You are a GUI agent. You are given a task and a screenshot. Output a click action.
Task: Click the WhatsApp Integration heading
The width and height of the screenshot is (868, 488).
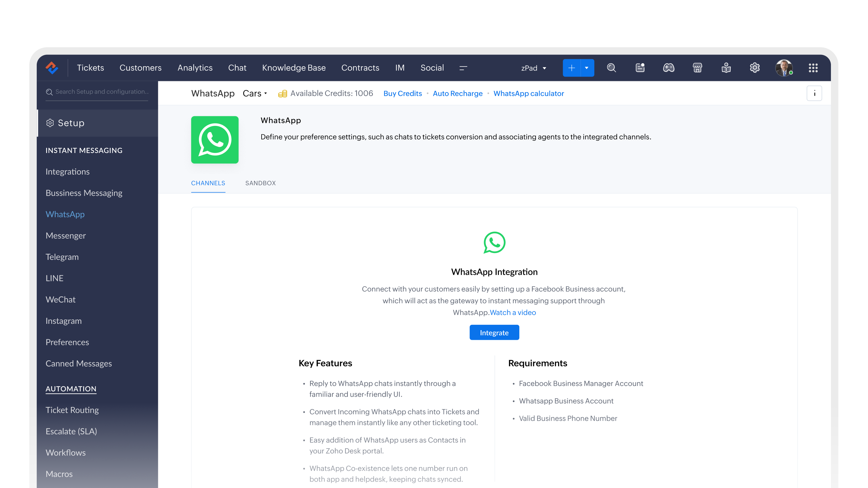(x=494, y=272)
